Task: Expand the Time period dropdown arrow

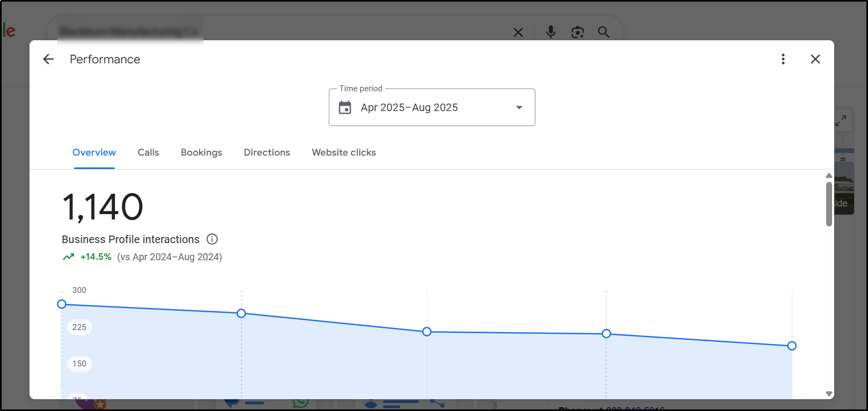Action: pos(519,107)
